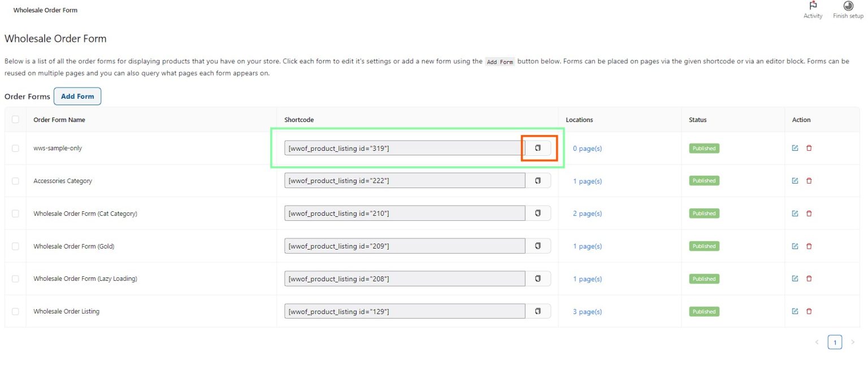This screenshot has height=383, width=868.
Task: Delete the Wholesale Order Listing form
Action: [809, 311]
